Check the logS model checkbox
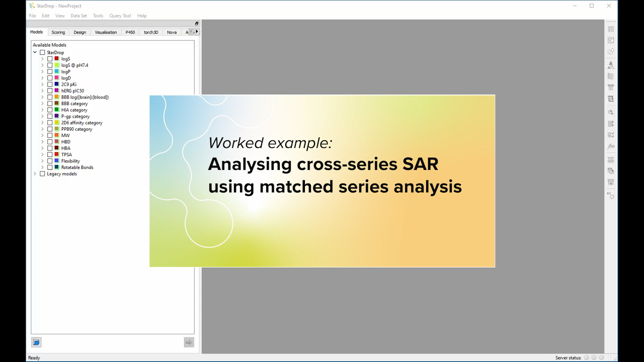Screen dimensions: 644x362 (50, 59)
